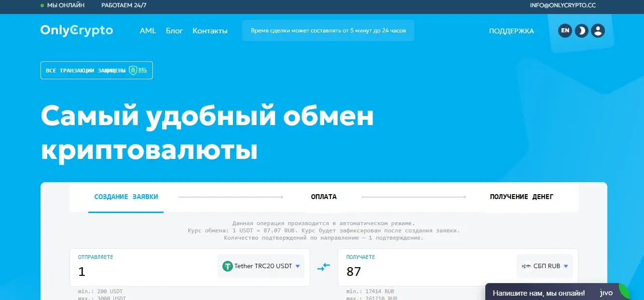Open the AML menu item
Screen dimensions: 644x300
click(148, 30)
